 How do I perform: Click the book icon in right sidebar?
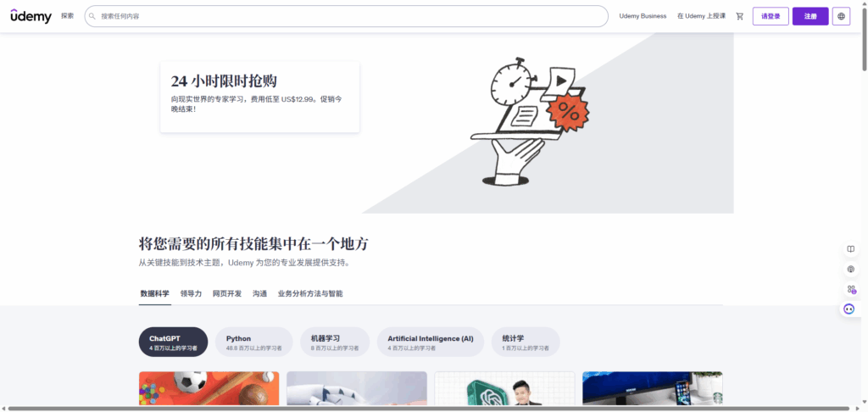pyautogui.click(x=851, y=249)
